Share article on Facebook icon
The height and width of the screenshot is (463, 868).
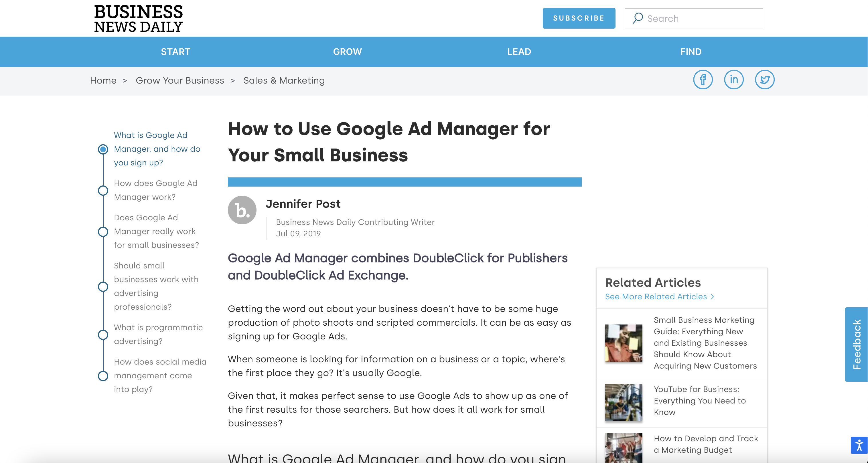(x=703, y=80)
